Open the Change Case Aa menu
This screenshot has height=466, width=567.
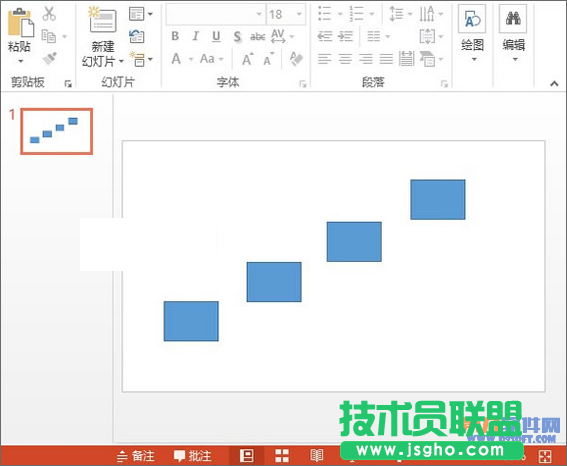212,59
